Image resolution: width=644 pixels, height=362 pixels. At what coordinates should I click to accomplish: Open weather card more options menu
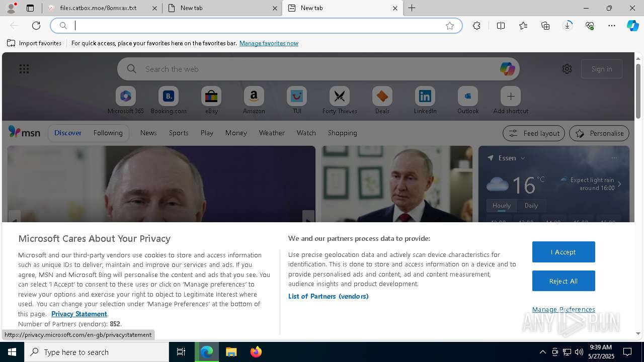(614, 158)
